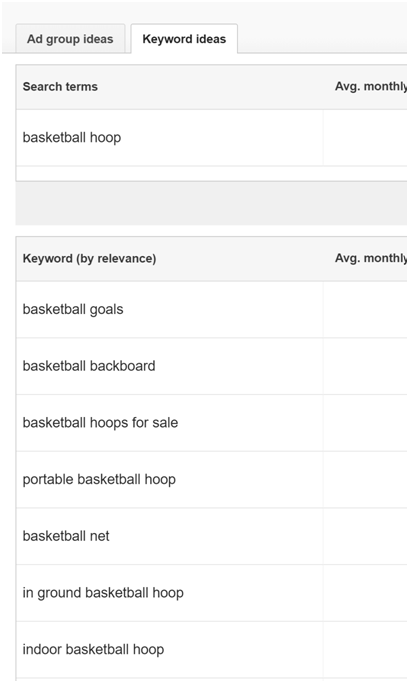Select the basketball hoop search term

click(72, 138)
